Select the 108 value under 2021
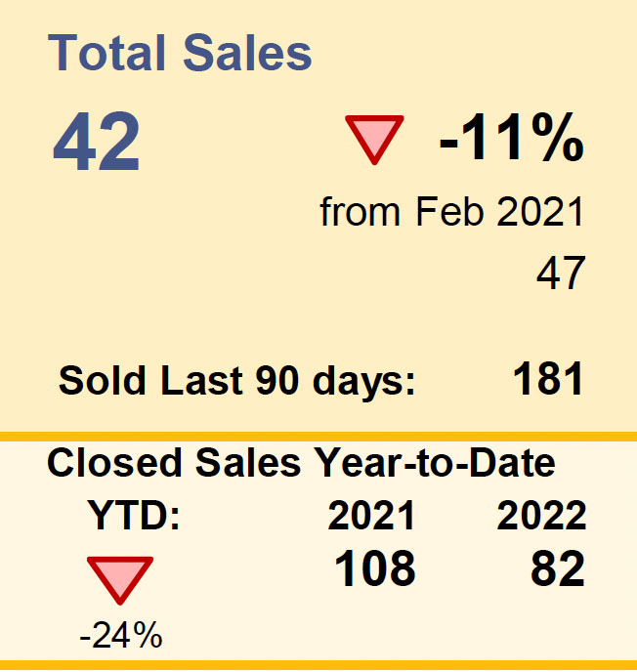The image size is (637, 672). point(375,568)
